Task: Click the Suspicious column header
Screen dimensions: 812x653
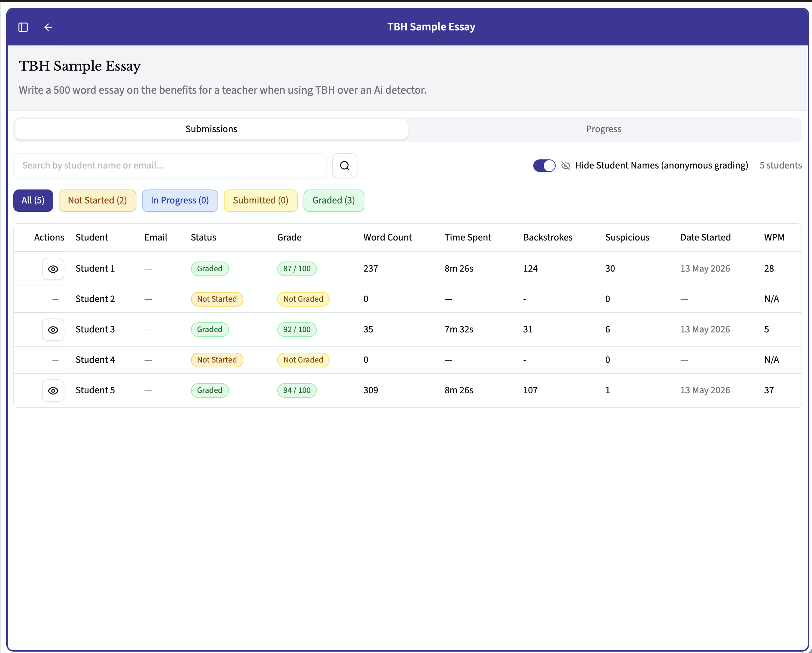Action: point(627,238)
